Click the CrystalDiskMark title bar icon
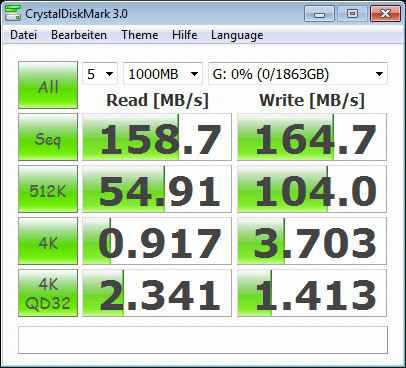 13,13
